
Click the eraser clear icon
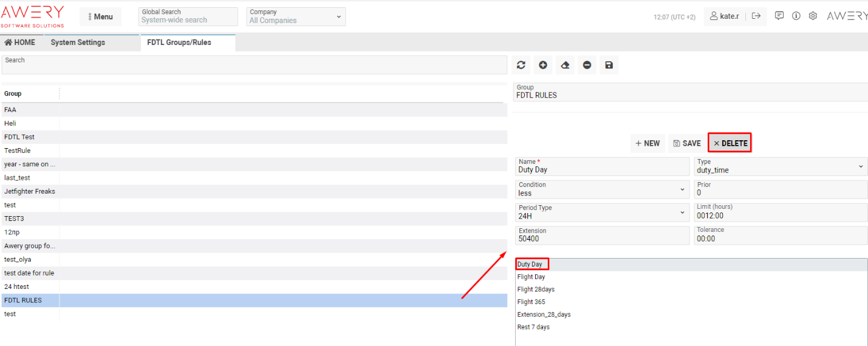(x=565, y=66)
